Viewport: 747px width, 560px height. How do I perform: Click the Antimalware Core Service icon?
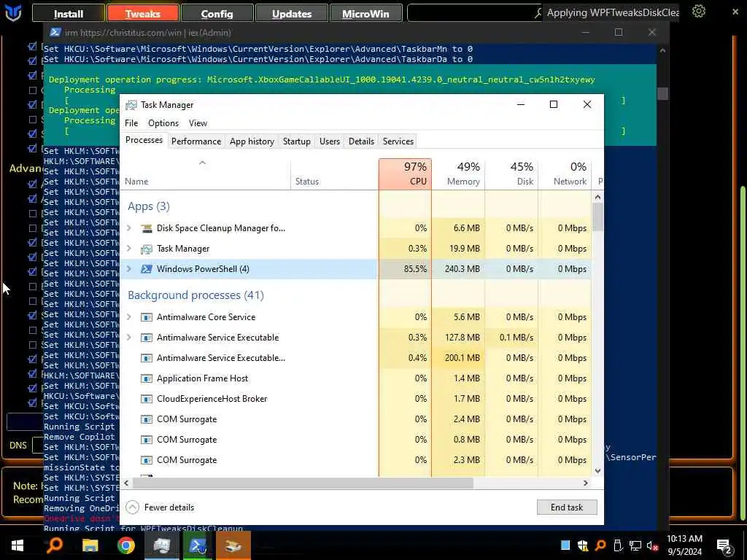[147, 317]
